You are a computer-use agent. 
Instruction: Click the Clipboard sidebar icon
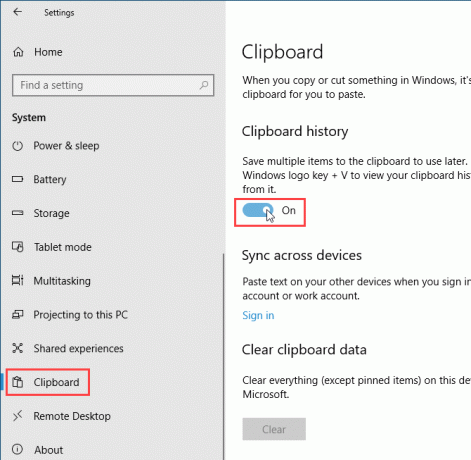point(18,382)
